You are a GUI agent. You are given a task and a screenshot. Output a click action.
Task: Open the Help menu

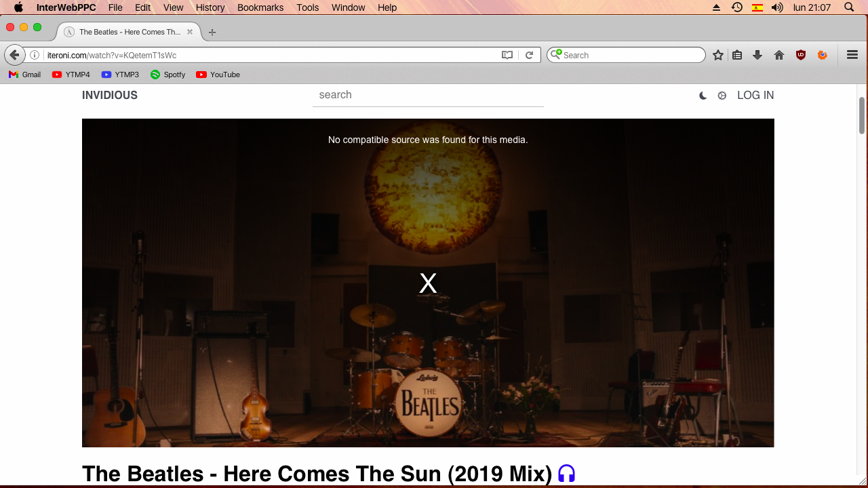click(x=387, y=7)
